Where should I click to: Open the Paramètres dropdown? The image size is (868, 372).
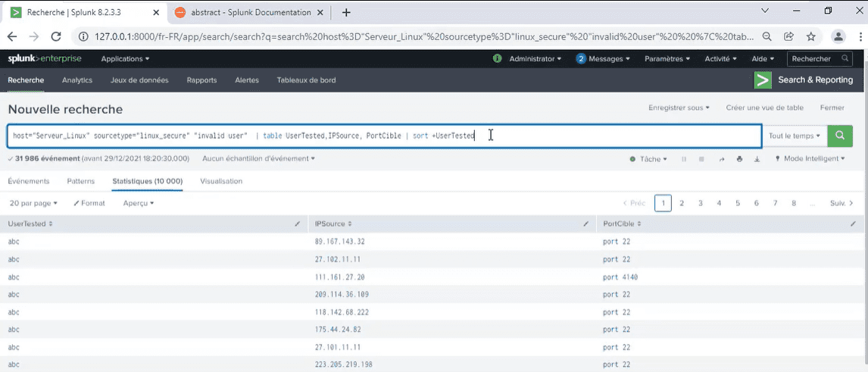(667, 58)
